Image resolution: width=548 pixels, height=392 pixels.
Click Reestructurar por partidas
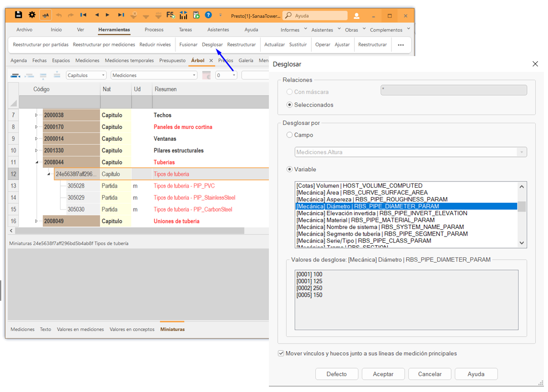click(x=40, y=45)
